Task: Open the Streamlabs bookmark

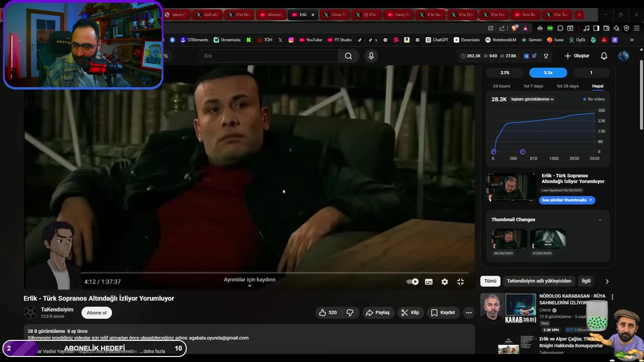Action: (x=227, y=40)
